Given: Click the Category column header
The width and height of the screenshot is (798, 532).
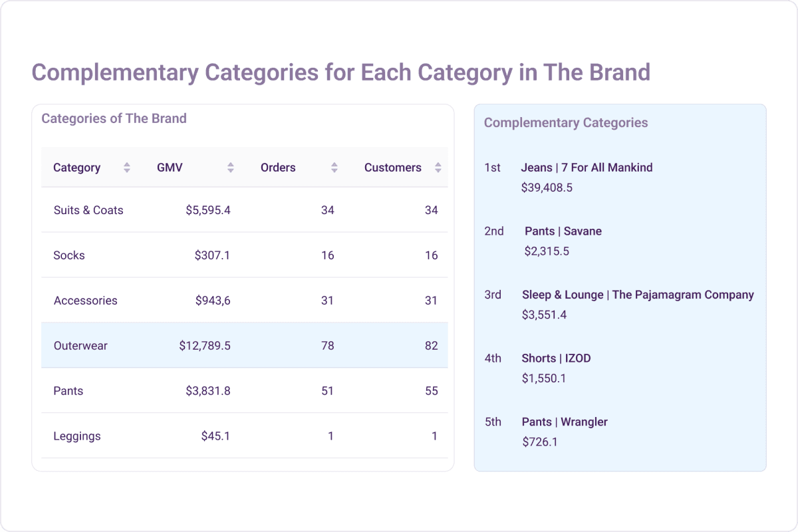Looking at the screenshot, I should click(x=77, y=168).
